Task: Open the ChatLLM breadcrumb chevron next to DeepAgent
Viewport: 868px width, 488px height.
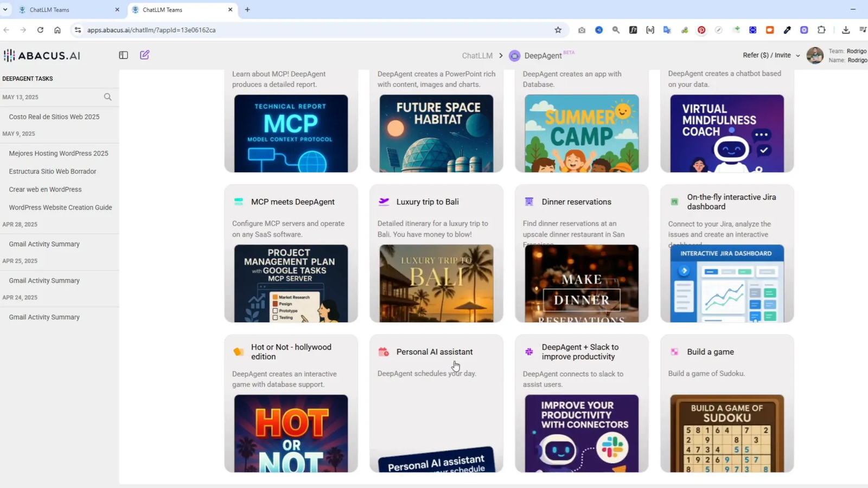Action: pos(501,55)
